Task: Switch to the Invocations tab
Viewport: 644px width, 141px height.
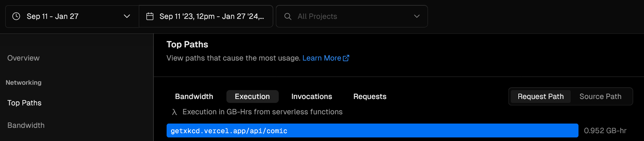Action: pos(311,96)
